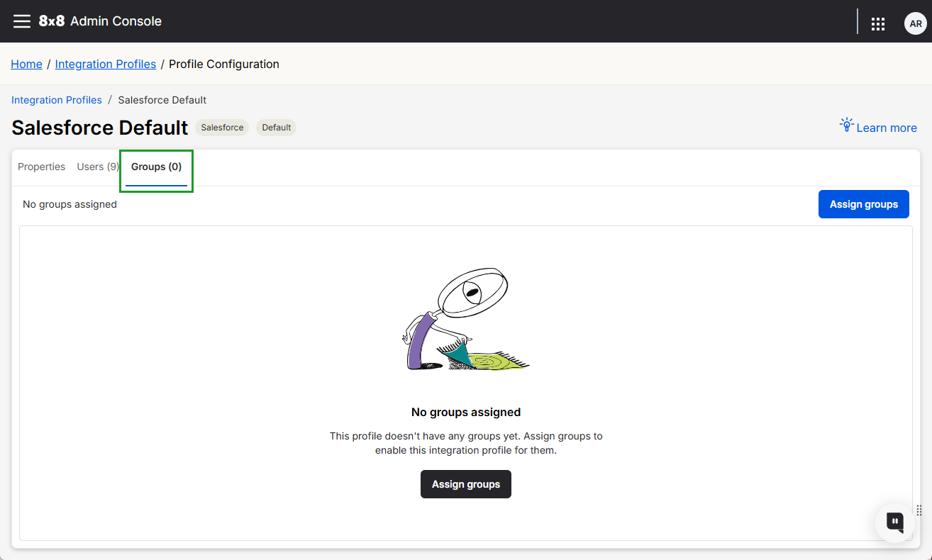
Task: Click the chat widget drag handle
Action: coord(919,510)
